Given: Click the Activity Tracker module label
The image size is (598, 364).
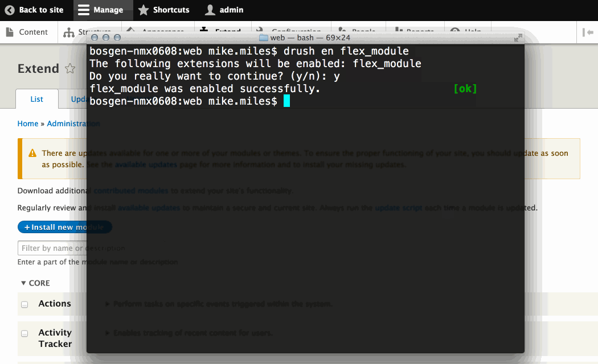Looking at the screenshot, I should tap(55, 338).
